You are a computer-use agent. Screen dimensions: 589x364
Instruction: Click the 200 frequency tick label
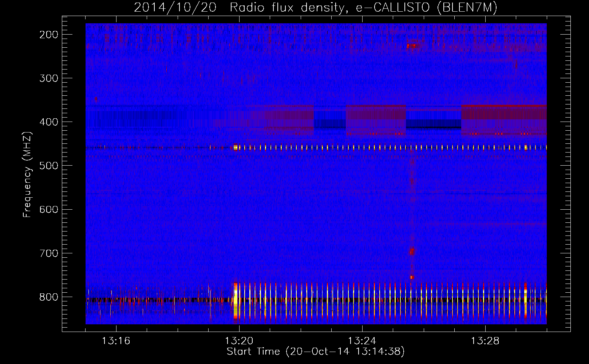click(48, 35)
